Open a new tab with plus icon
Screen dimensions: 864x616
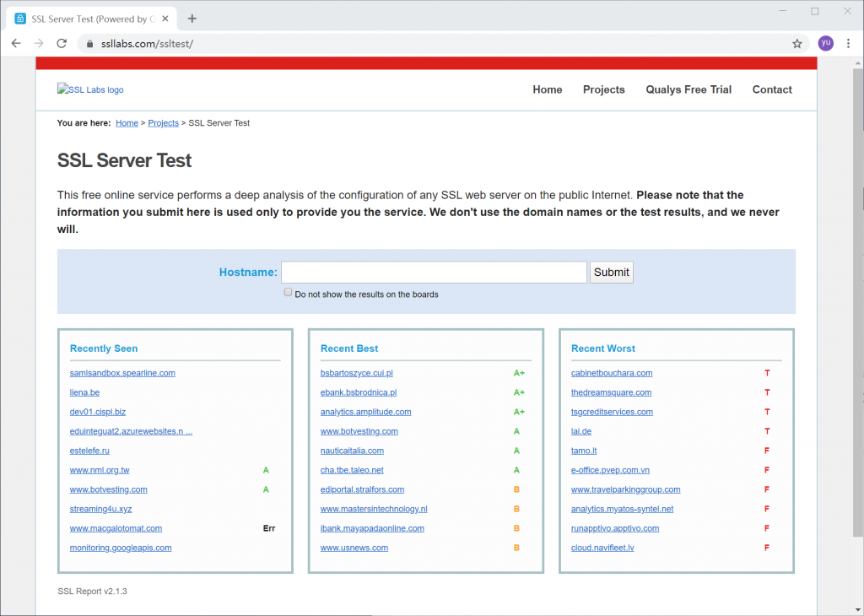point(192,19)
